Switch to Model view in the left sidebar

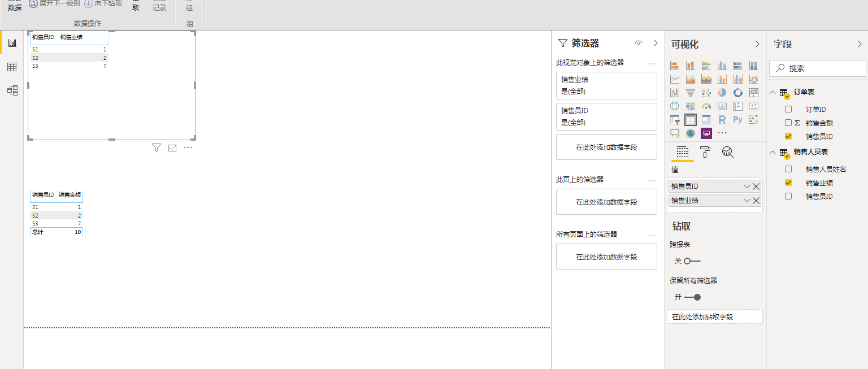pyautogui.click(x=12, y=90)
